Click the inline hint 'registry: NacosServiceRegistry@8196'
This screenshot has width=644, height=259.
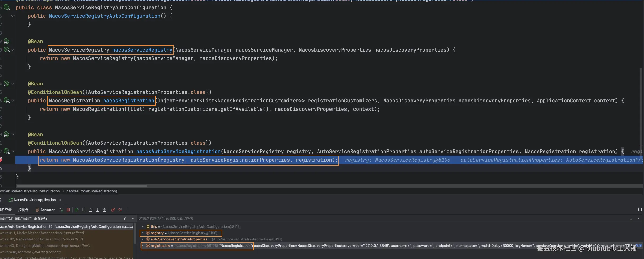397,160
